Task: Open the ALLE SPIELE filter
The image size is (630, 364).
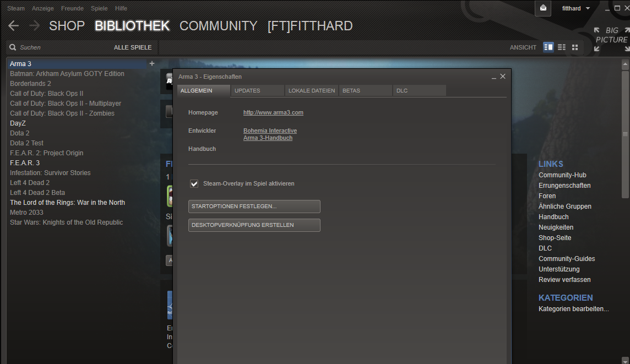Action: (133, 47)
